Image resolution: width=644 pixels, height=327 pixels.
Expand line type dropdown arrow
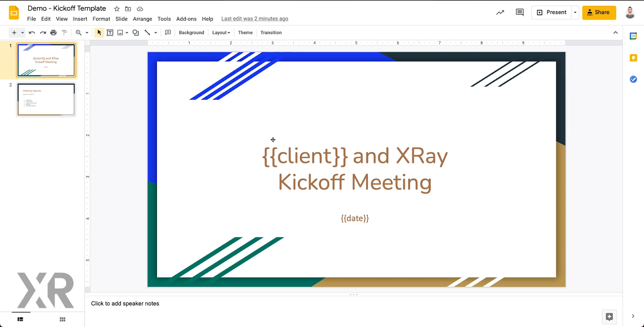(156, 33)
